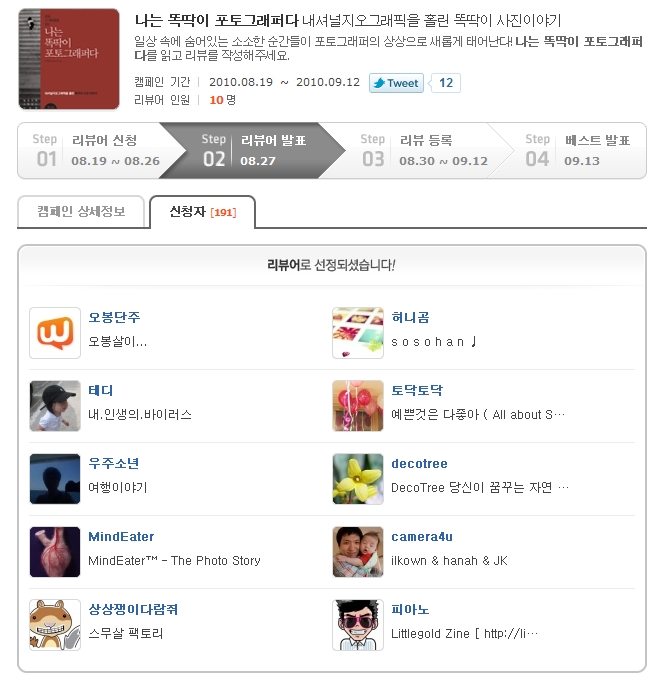Open the 나는 똑딱이 포토그래퍼다 title link
The image size is (663, 684).
[x=217, y=20]
